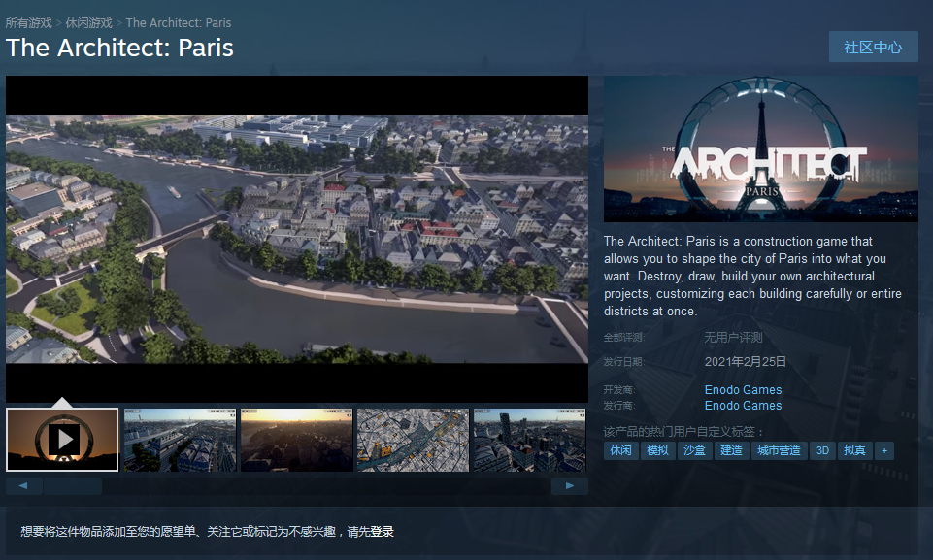This screenshot has width=933, height=560.
Task: Click the page title The Architect: Paris
Action: 119,48
